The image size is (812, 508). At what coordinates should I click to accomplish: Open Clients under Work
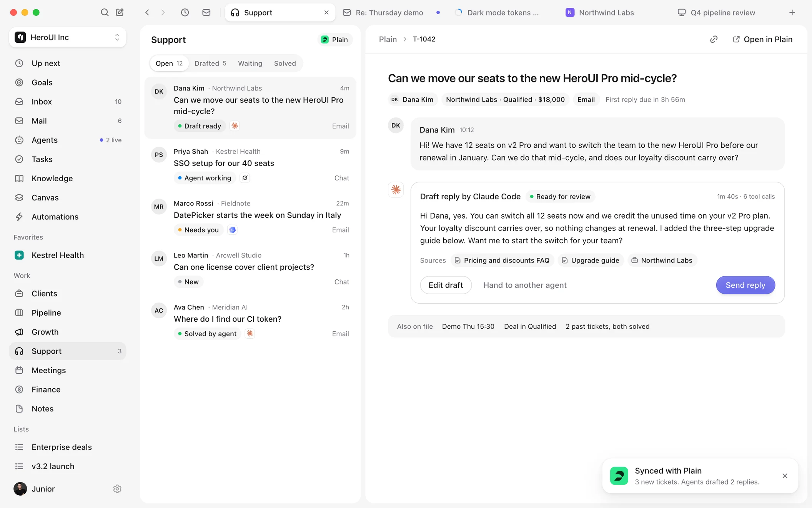point(68,294)
